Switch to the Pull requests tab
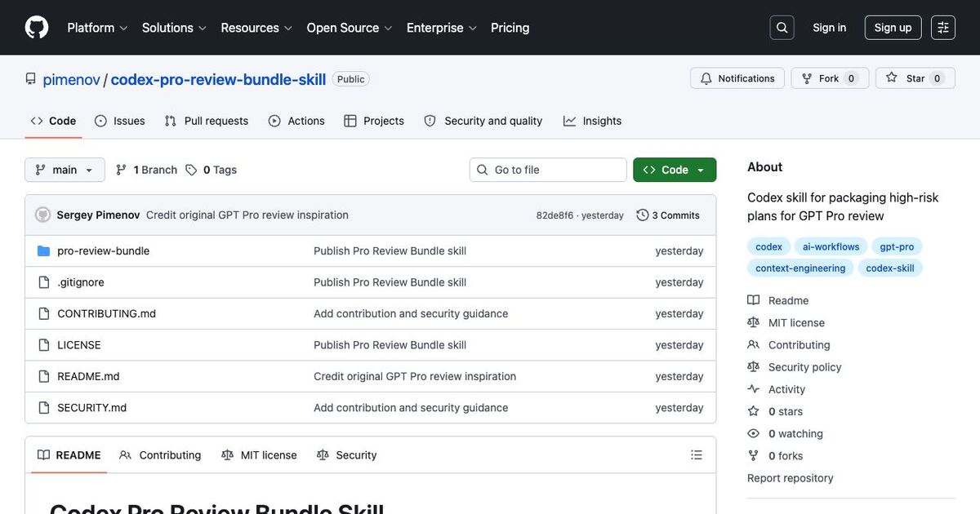This screenshot has width=980, height=514. click(x=207, y=121)
